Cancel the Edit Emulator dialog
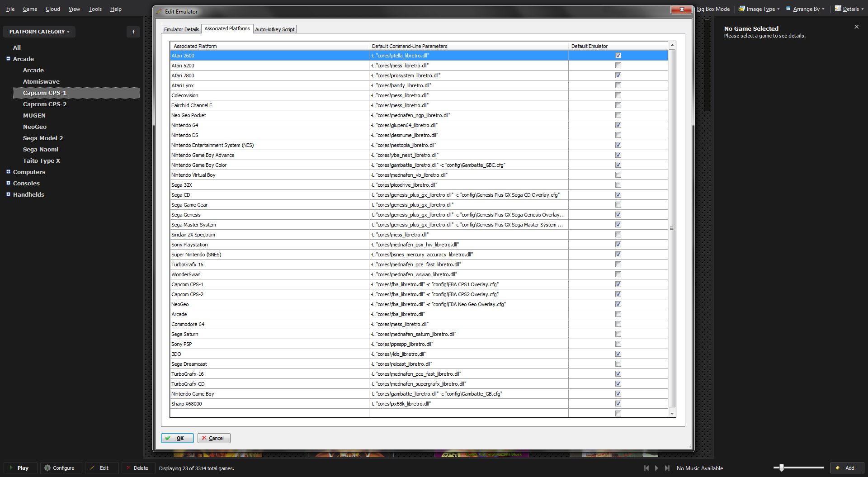This screenshot has width=868, height=477. click(214, 438)
